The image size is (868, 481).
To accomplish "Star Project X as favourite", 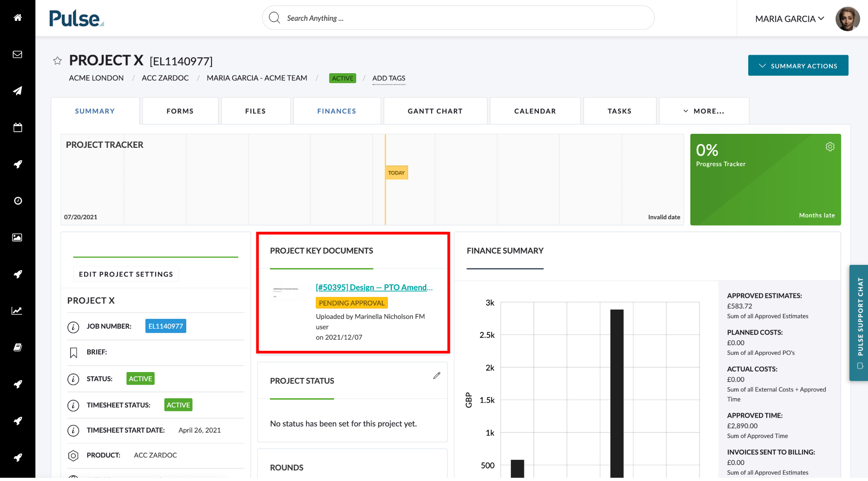I will coord(57,61).
